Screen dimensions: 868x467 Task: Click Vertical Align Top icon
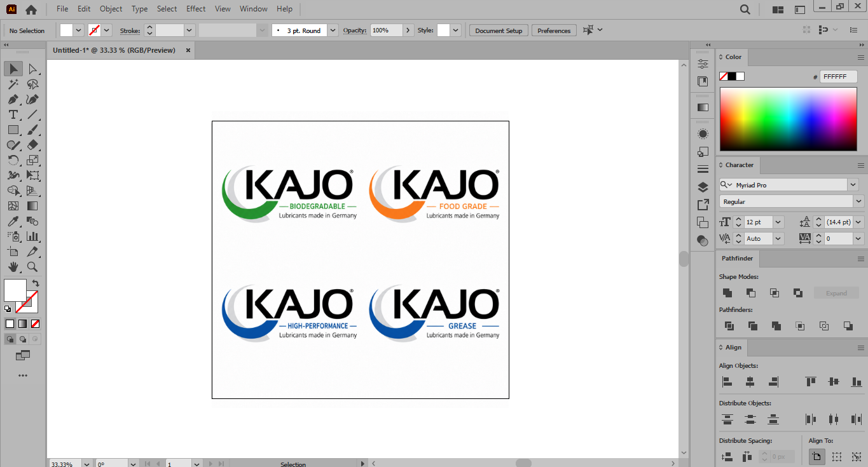coord(811,382)
